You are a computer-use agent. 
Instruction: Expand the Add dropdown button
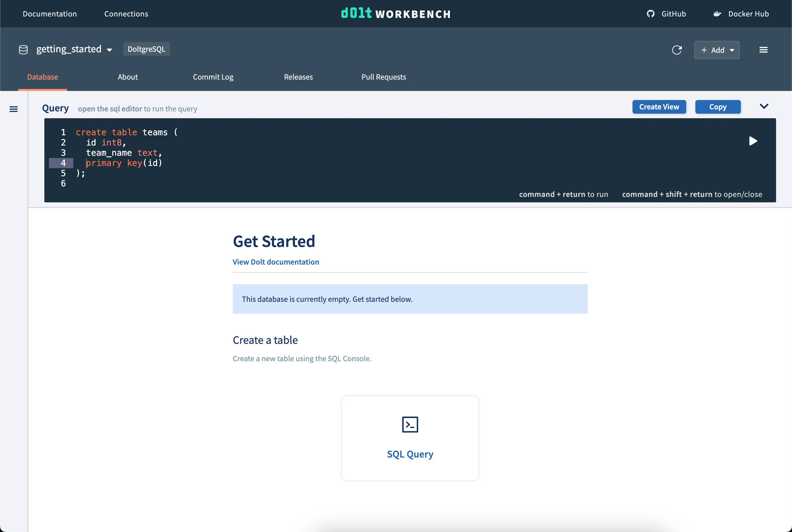(717, 50)
